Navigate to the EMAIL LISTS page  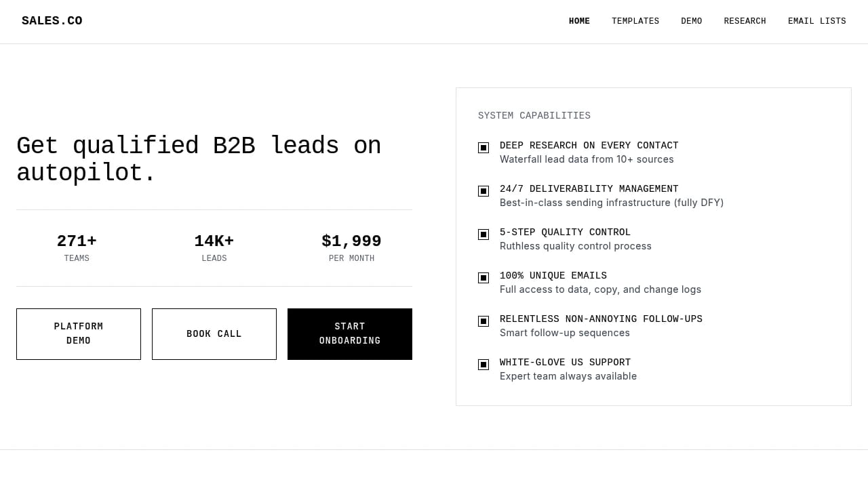tap(817, 21)
